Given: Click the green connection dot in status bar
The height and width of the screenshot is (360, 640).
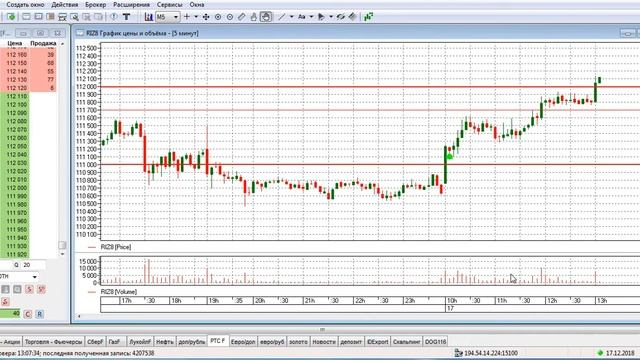Looking at the screenshot, I should point(600,353).
